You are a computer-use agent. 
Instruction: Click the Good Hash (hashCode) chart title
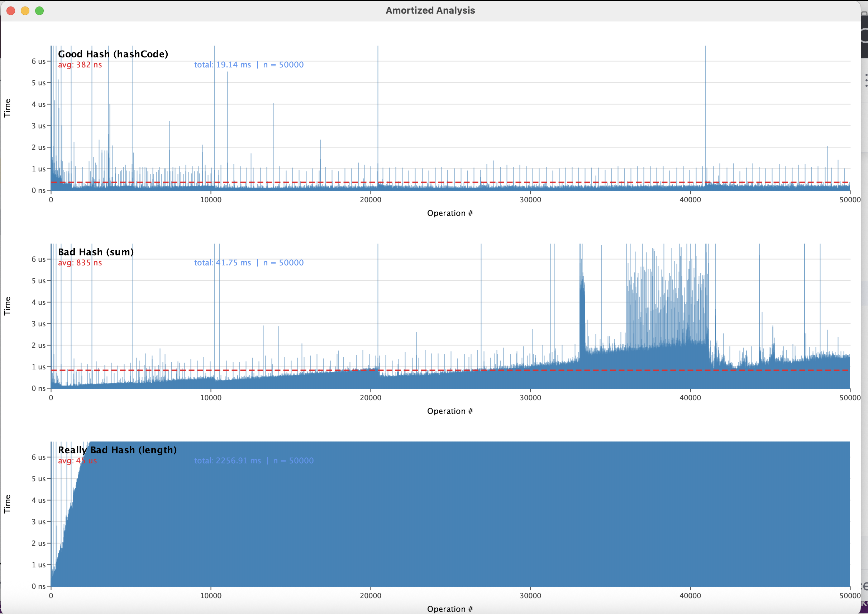click(113, 54)
